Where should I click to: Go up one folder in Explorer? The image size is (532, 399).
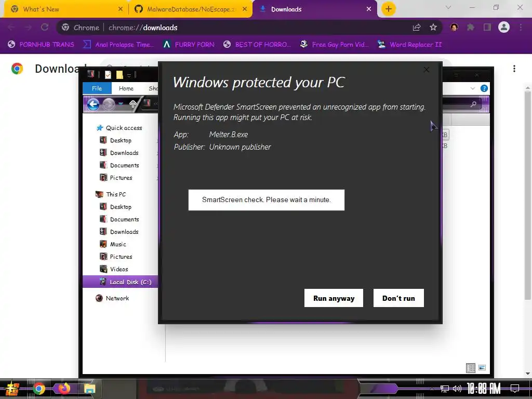[x=132, y=104]
